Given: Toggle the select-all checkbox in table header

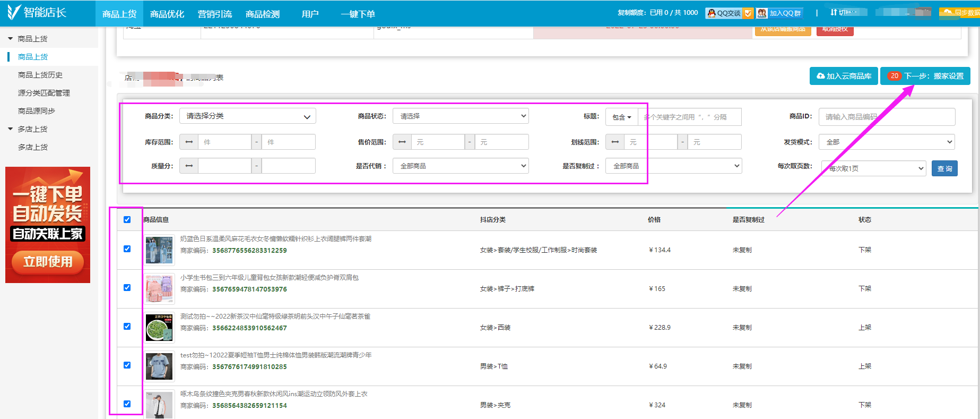Looking at the screenshot, I should click(127, 220).
